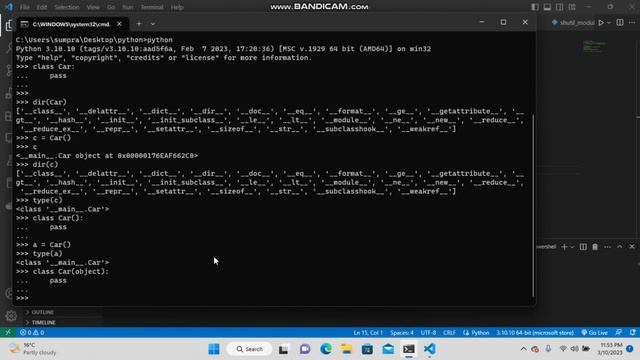The width and height of the screenshot is (640, 360).
Task: Open the Chat app on the taskbar
Action: click(304, 349)
